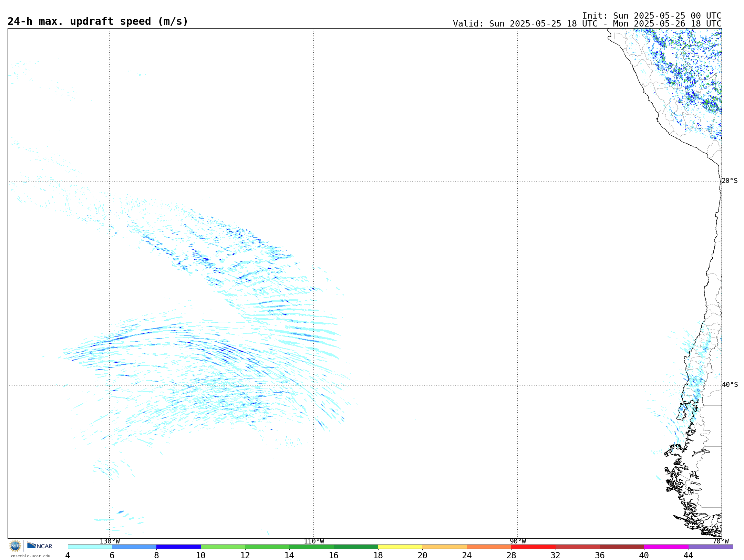
Task: Click the colorbar tick label "10"
Action: coord(201,556)
